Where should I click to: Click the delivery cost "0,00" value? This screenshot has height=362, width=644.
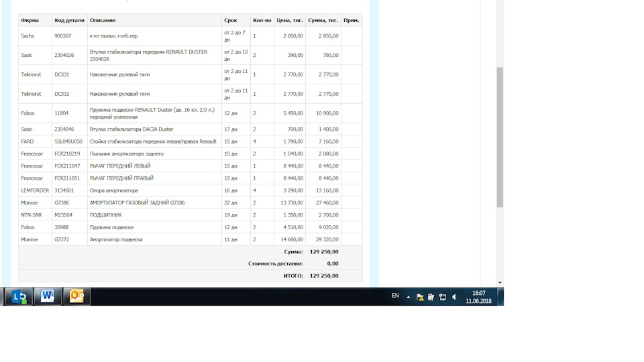[x=333, y=263]
